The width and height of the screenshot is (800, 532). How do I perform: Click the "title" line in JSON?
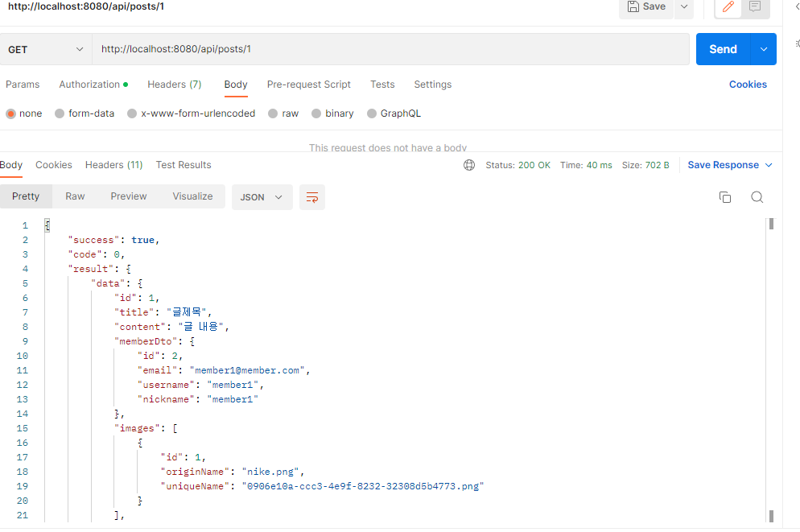tap(163, 312)
